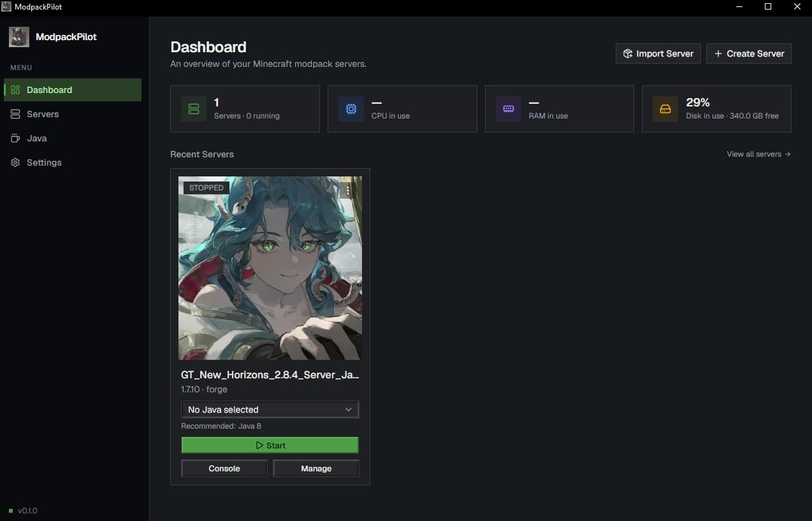812x521 pixels.
Task: Click the purple RAM memory icon
Action: pyautogui.click(x=509, y=109)
